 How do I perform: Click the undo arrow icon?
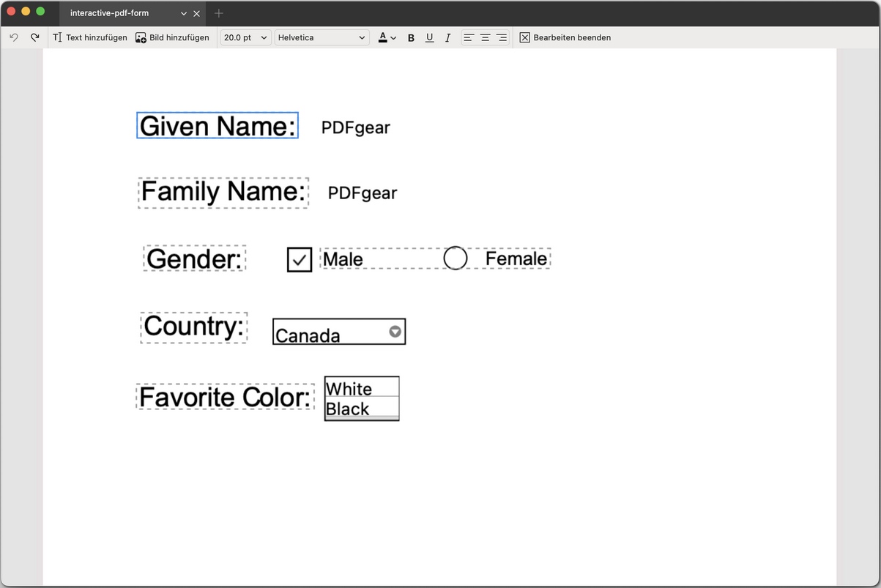click(14, 37)
